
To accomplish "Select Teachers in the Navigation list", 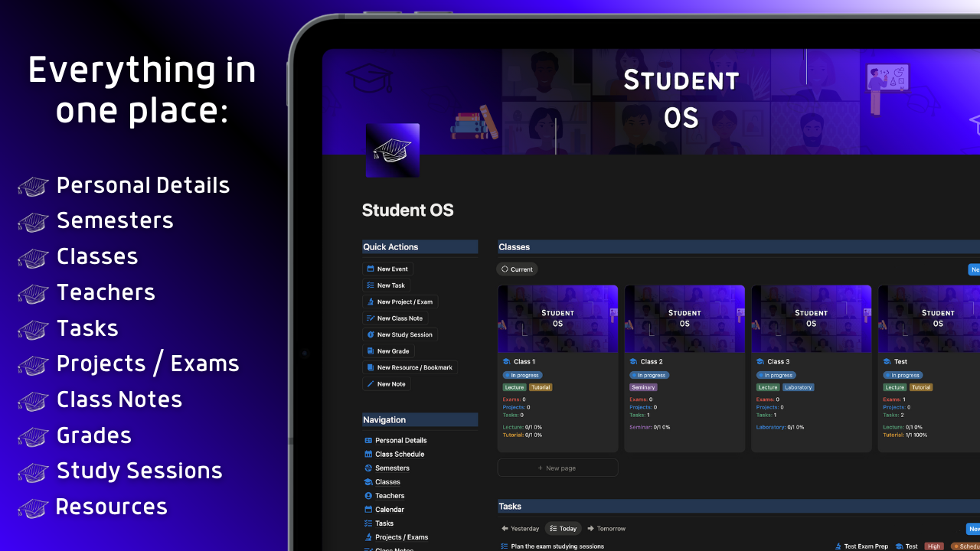I will [390, 495].
